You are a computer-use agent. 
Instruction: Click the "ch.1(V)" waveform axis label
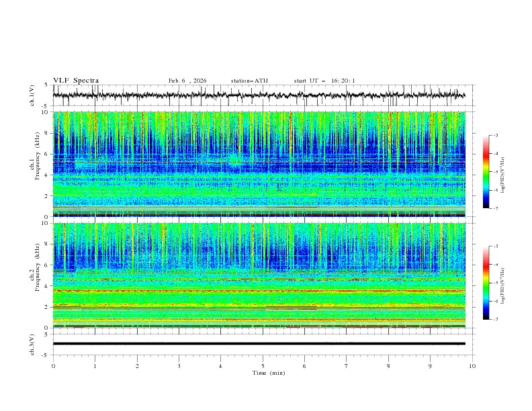tap(32, 95)
